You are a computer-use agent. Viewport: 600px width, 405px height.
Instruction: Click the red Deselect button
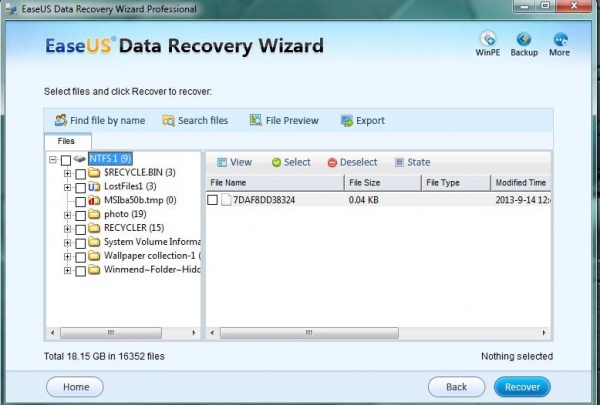pos(352,162)
